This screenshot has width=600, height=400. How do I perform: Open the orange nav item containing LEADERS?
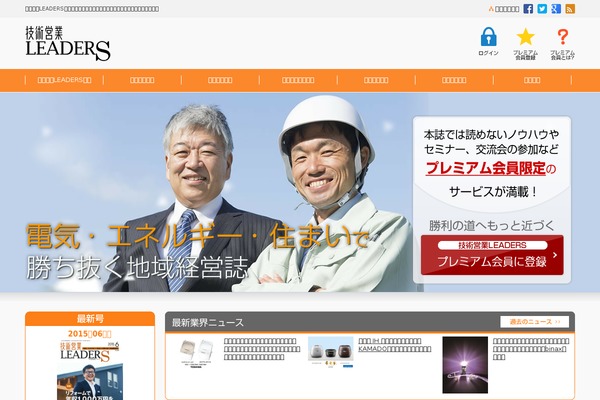64,80
